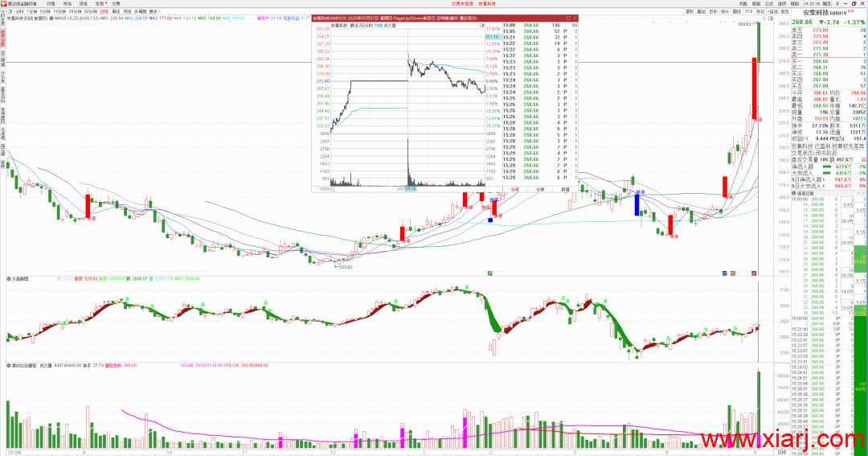This screenshot has height=456, width=868.
Task: Switch to the 分时 chart period
Action: tap(19, 11)
